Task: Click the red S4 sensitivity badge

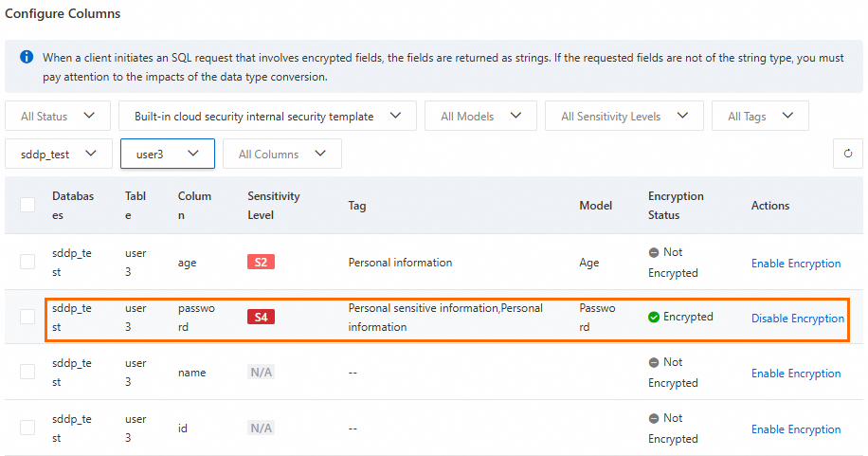Action: click(x=261, y=318)
